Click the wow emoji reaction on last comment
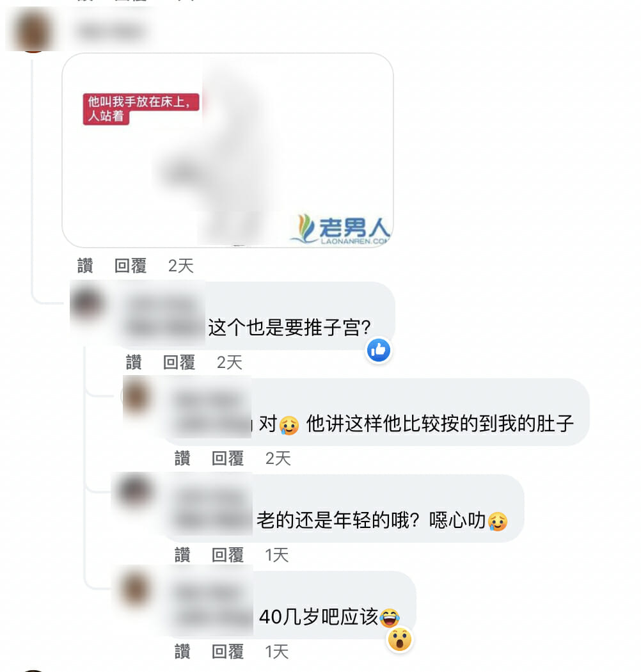Image resolution: width=641 pixels, height=672 pixels. (x=399, y=639)
